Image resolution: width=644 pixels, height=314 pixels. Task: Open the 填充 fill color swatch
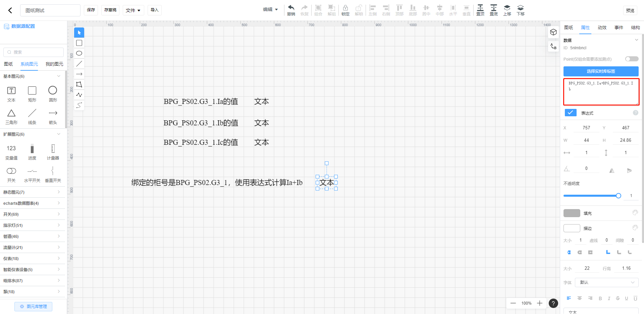click(572, 213)
